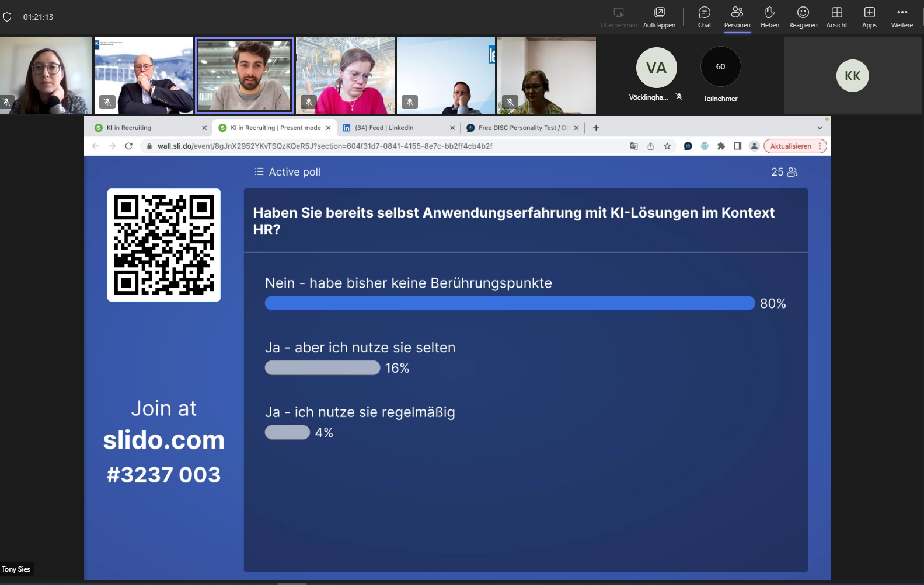Bookmark page with the star icon
The height and width of the screenshot is (585, 924).
point(667,146)
